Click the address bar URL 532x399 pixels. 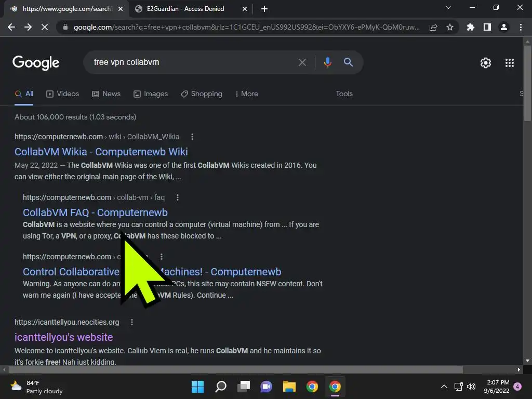pyautogui.click(x=246, y=27)
